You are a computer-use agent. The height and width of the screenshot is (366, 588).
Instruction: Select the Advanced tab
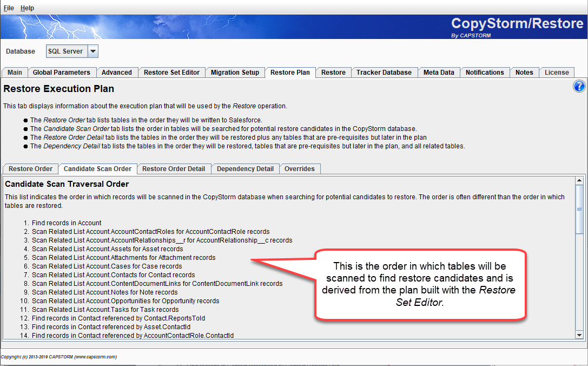tap(117, 73)
